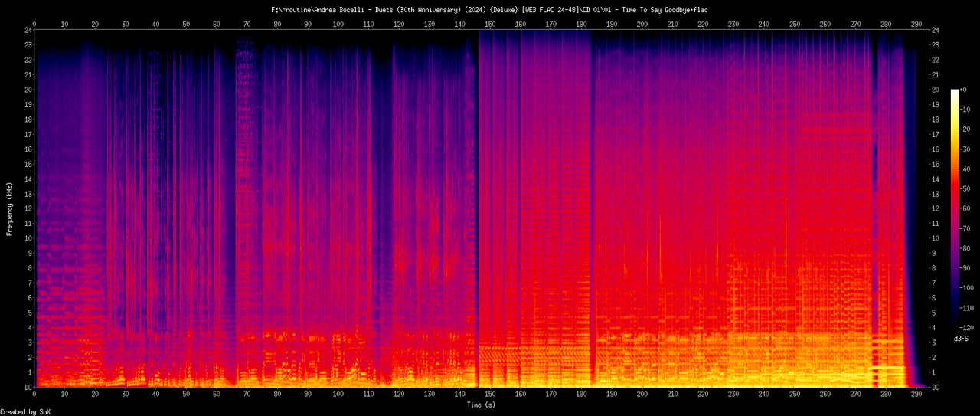Click the '70' tick on the top time axis

(247, 24)
